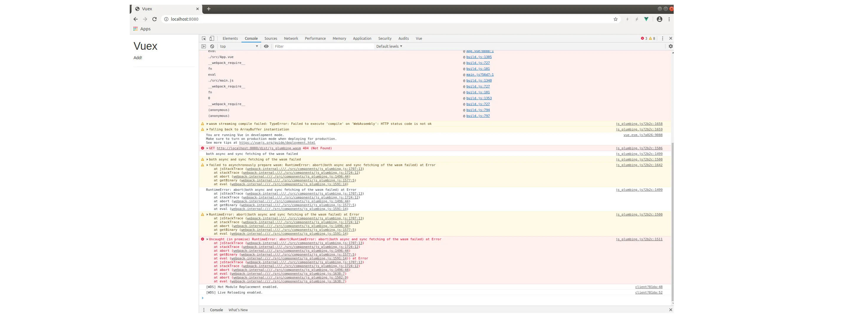The width and height of the screenshot is (868, 318).
Task: Click the inspect element picker icon
Action: [x=203, y=38]
